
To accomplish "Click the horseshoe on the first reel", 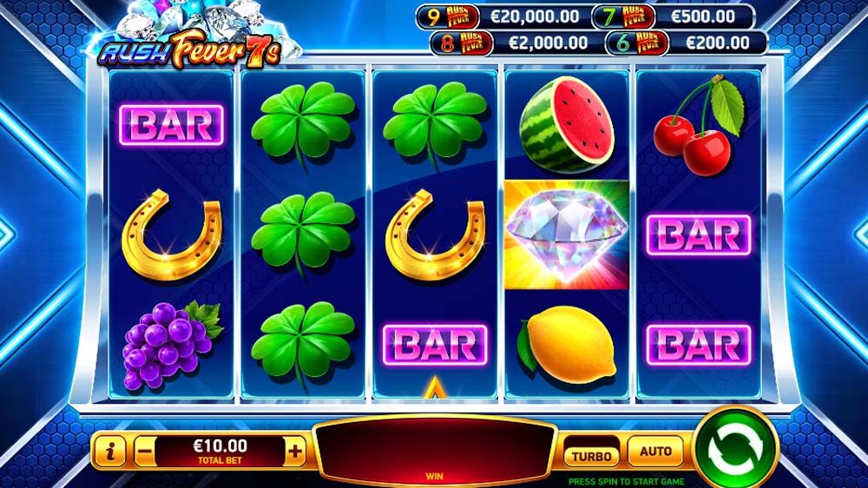I will pos(171,234).
